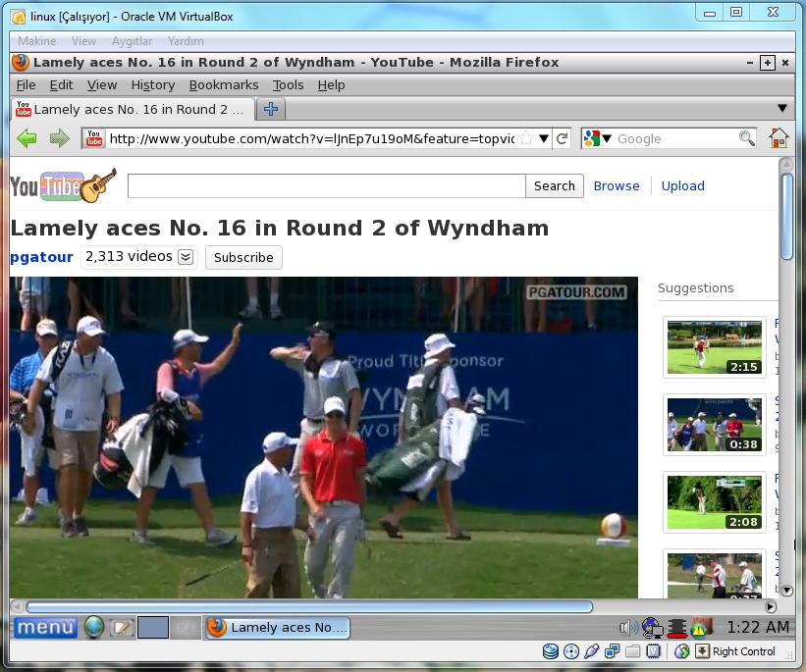
Task: Reload the page with the refresh icon
Action: point(562,138)
